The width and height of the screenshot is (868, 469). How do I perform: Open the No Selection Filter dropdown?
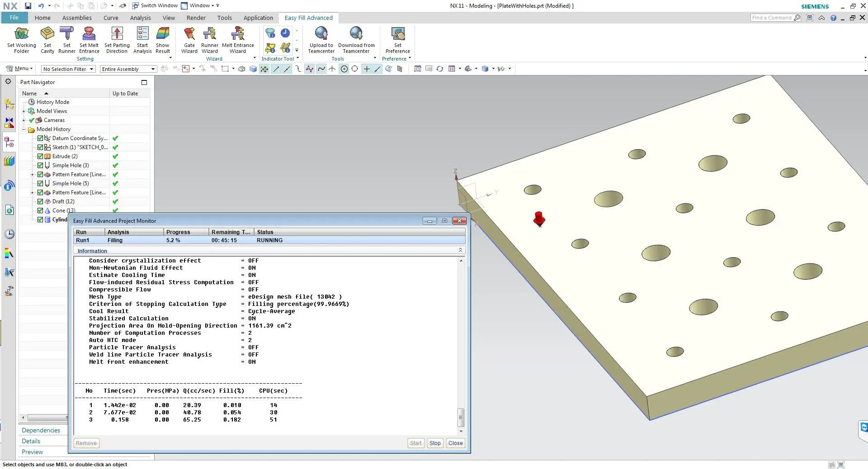[x=68, y=69]
